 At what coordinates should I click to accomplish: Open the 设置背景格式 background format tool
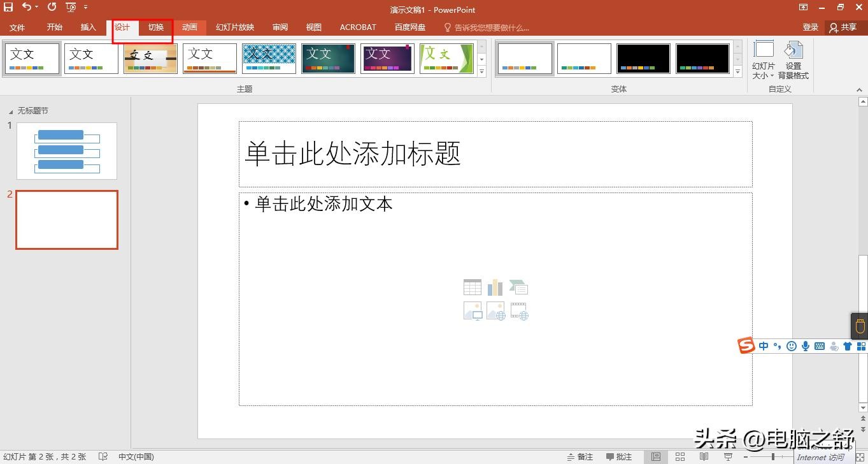pos(793,61)
